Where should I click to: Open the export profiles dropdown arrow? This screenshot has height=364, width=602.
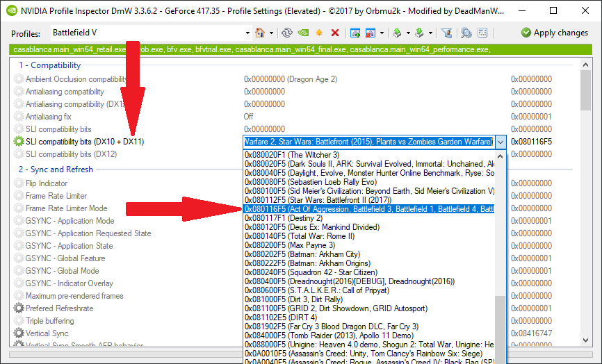408,33
